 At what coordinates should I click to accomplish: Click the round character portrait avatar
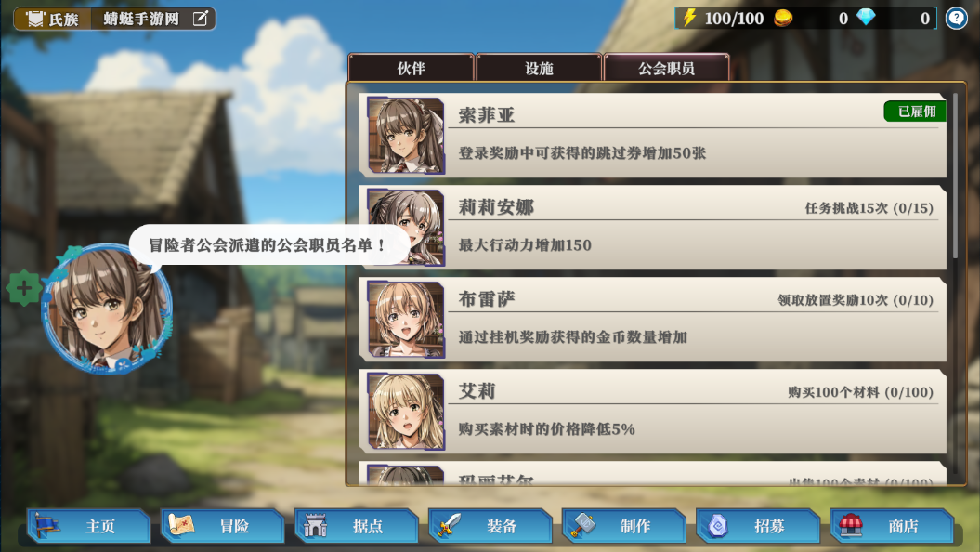107,309
